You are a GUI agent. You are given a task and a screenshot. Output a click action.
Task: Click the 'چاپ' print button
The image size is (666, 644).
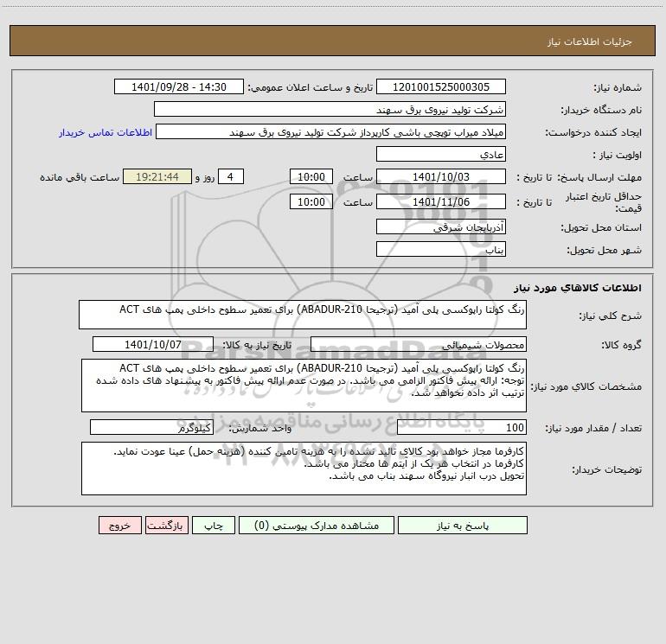point(214,526)
